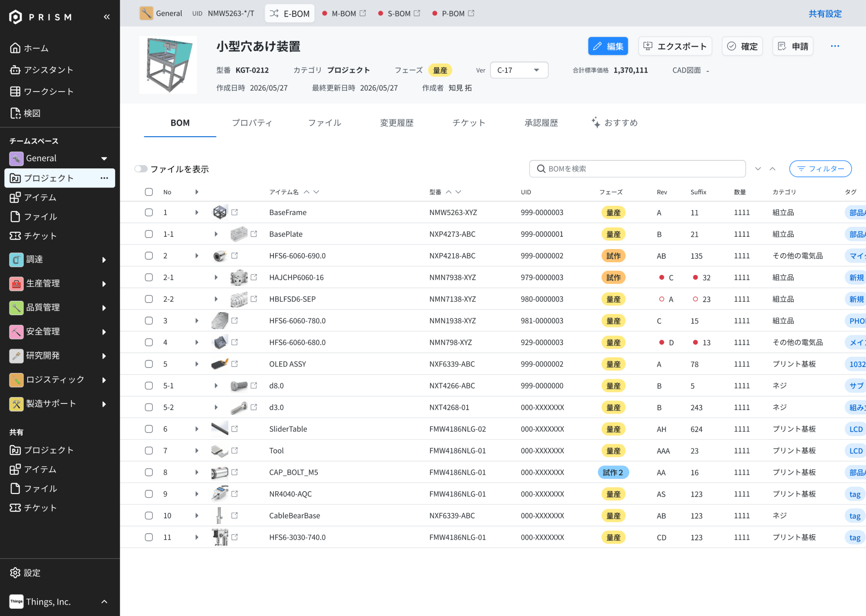This screenshot has height=616, width=866.
Task: Check the HFS6-3030-740.0 row checkbox
Action: 149,537
